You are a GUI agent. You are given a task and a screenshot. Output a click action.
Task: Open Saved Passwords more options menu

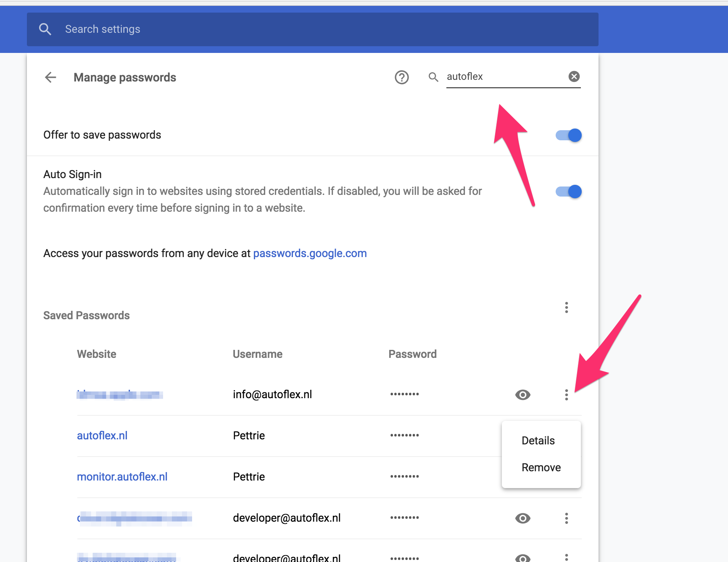[x=566, y=307]
